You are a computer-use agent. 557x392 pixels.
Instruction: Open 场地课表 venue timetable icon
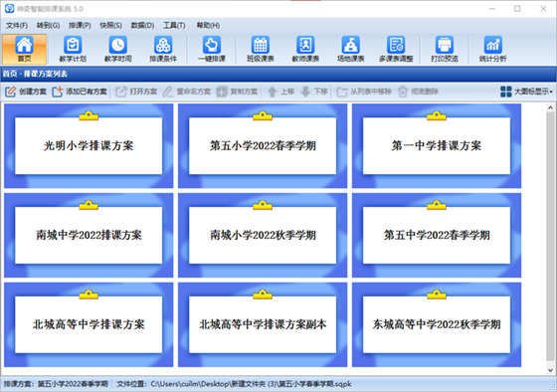pyautogui.click(x=350, y=49)
